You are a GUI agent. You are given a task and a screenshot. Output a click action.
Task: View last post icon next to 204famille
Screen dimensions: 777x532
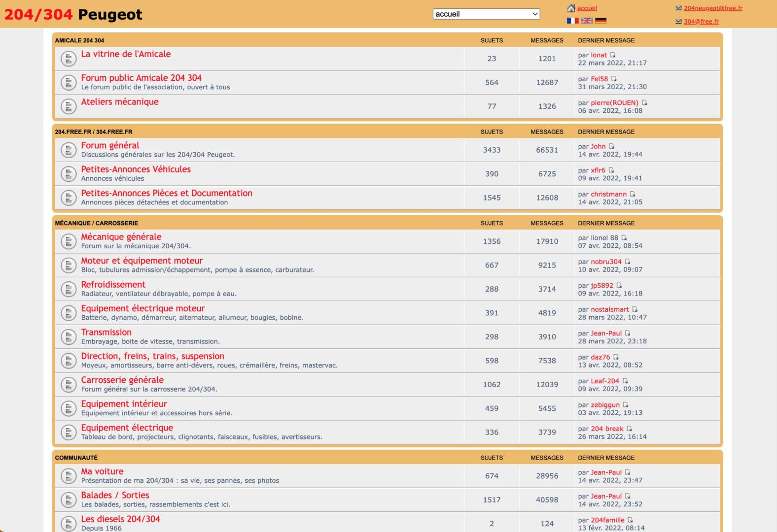[630, 520]
